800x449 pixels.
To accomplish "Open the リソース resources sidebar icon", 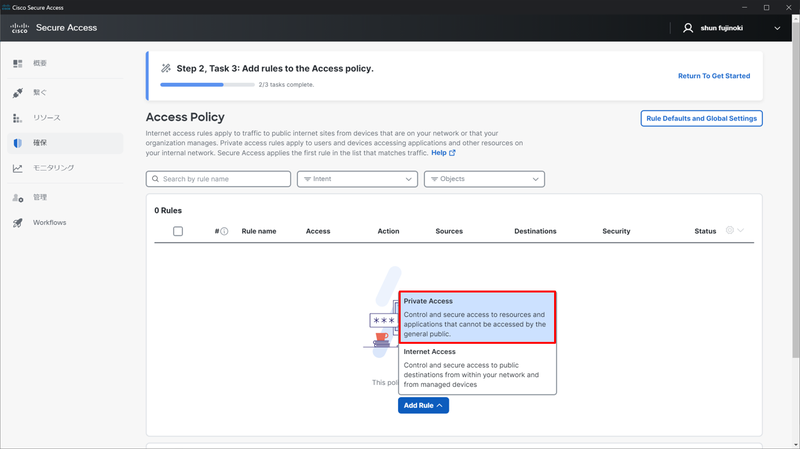I will (x=18, y=118).
